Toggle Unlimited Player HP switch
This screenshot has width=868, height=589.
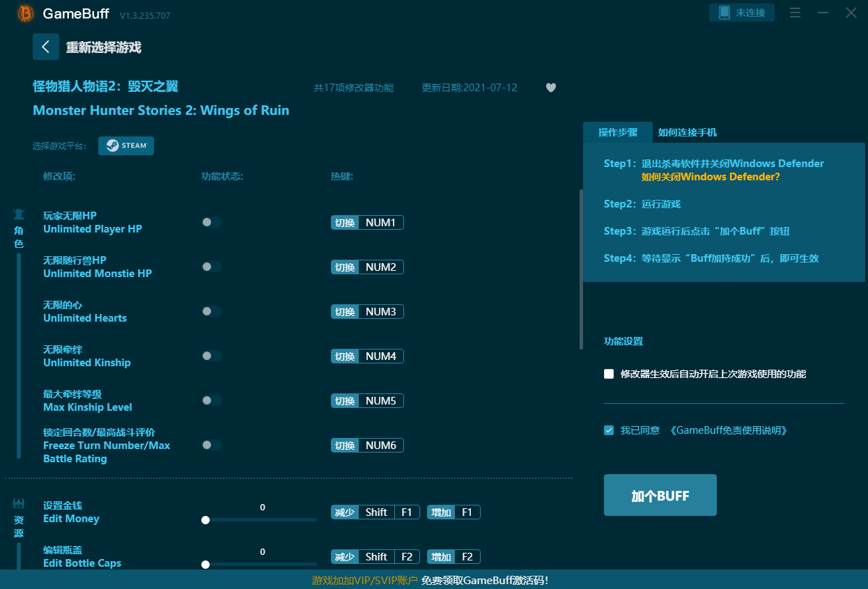click(212, 222)
